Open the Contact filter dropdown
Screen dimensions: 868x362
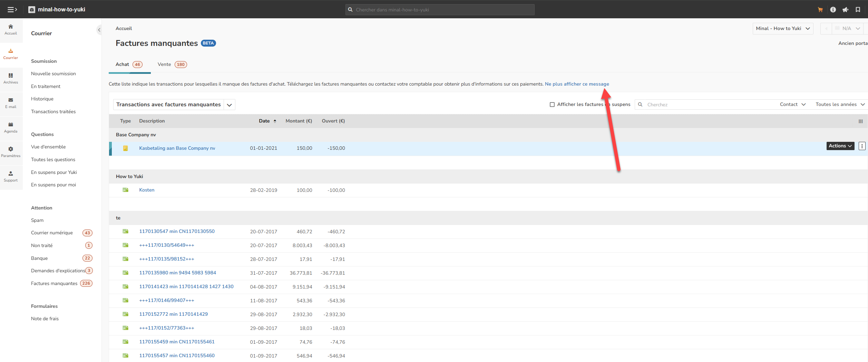pyautogui.click(x=792, y=105)
